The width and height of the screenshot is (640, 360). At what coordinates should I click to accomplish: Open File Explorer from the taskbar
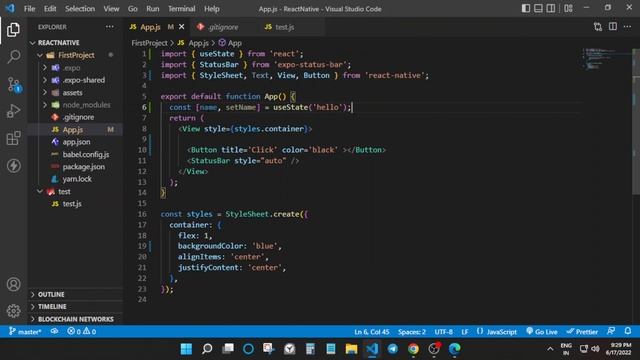point(351,349)
